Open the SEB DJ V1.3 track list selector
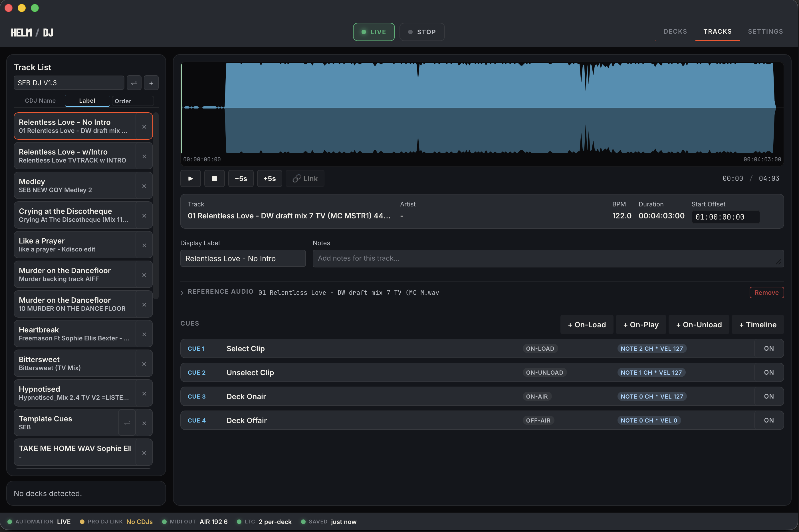Viewport: 799px width, 532px height. 69,83
